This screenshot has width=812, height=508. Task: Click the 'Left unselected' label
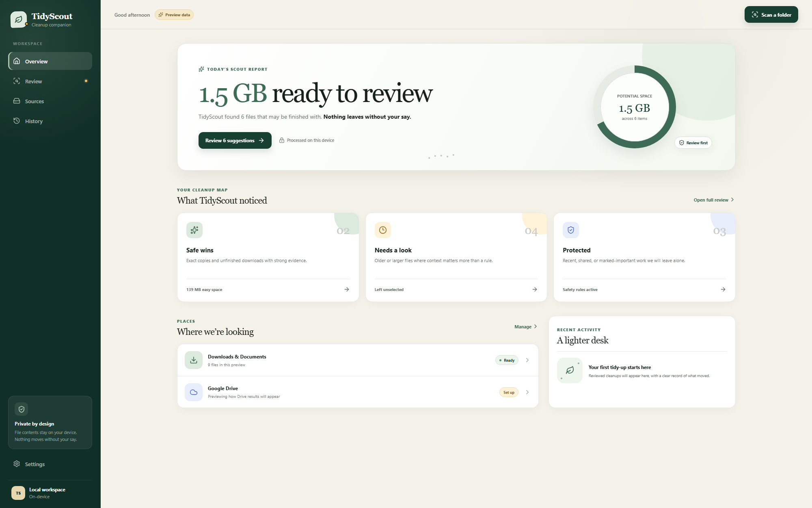389,290
